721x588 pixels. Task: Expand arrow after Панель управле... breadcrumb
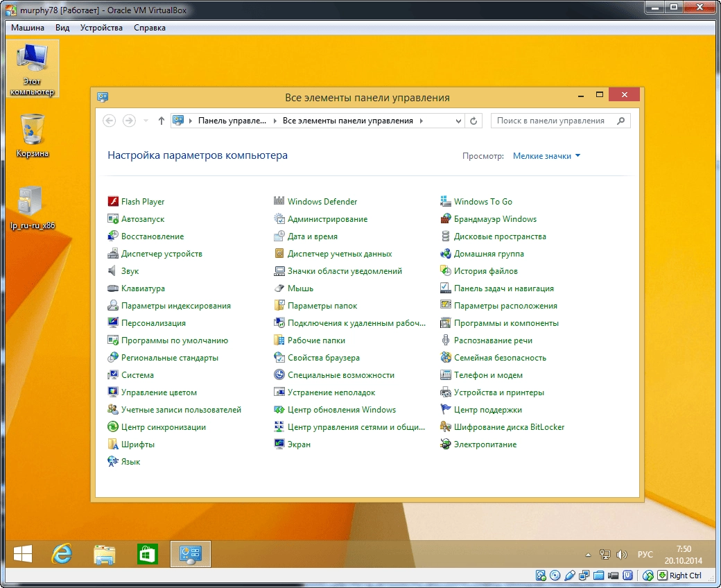tap(275, 121)
